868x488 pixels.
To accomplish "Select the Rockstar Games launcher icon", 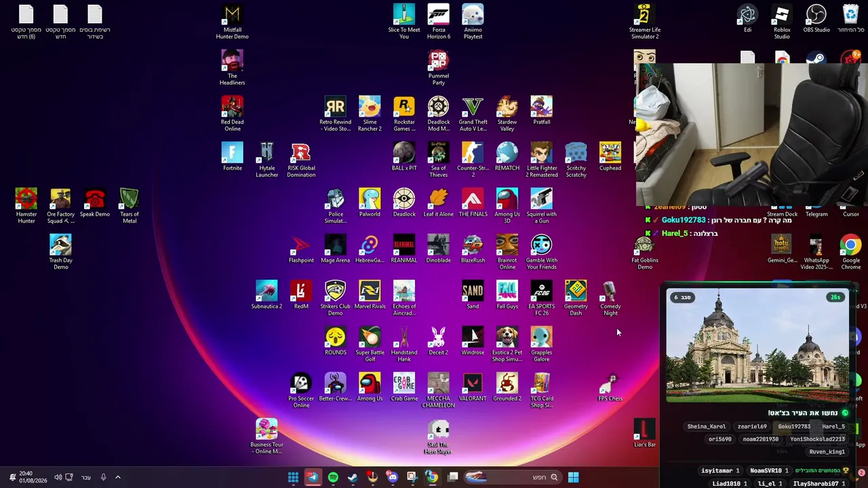I will [x=404, y=115].
